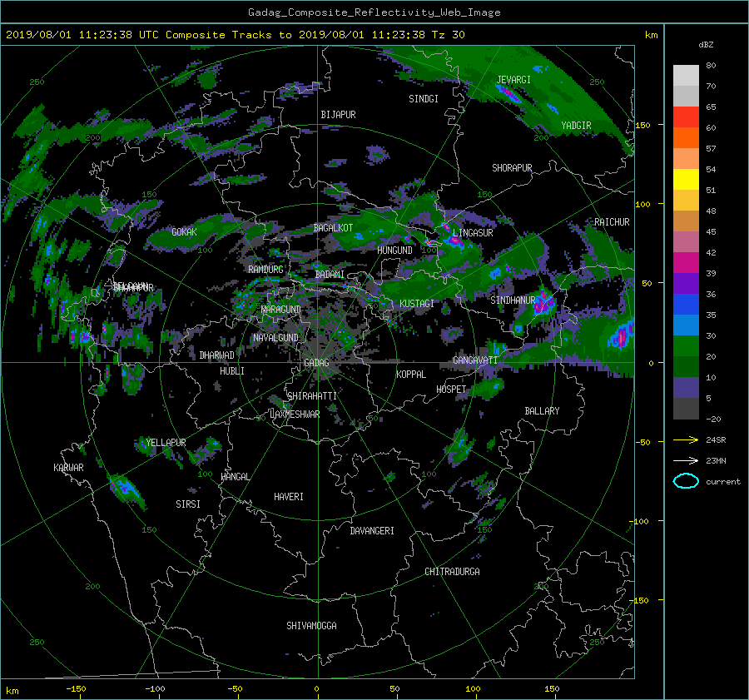Click the BADAMI city label
The image size is (749, 700).
pos(330,275)
